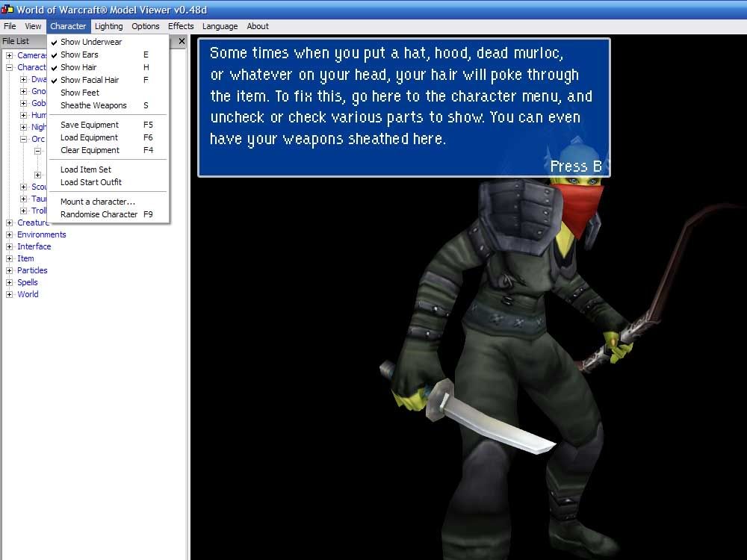The width and height of the screenshot is (747, 560).
Task: Open the Effects menu
Action: pos(181,26)
